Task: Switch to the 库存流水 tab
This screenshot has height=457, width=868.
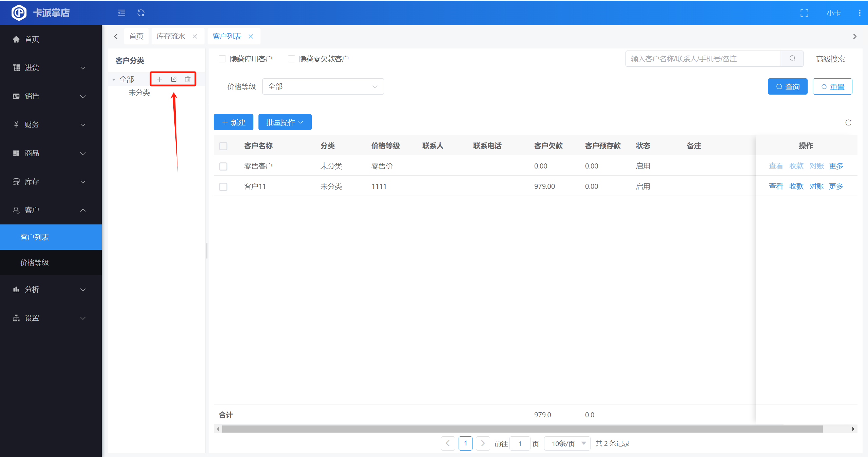Action: point(171,36)
